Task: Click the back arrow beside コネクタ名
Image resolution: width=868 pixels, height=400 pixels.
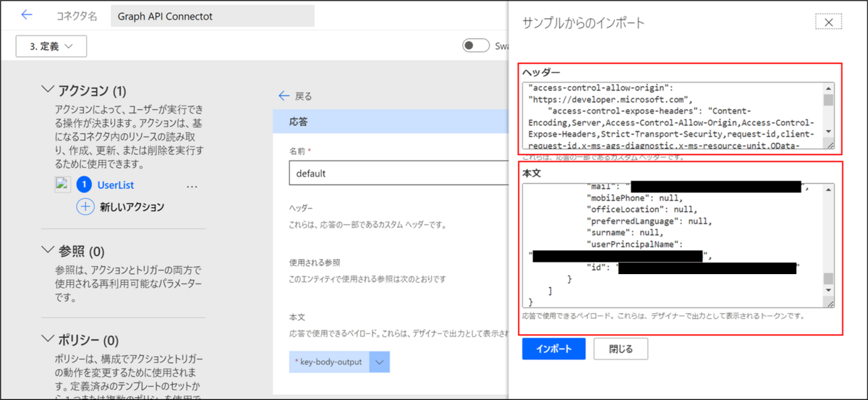Action: [27, 14]
